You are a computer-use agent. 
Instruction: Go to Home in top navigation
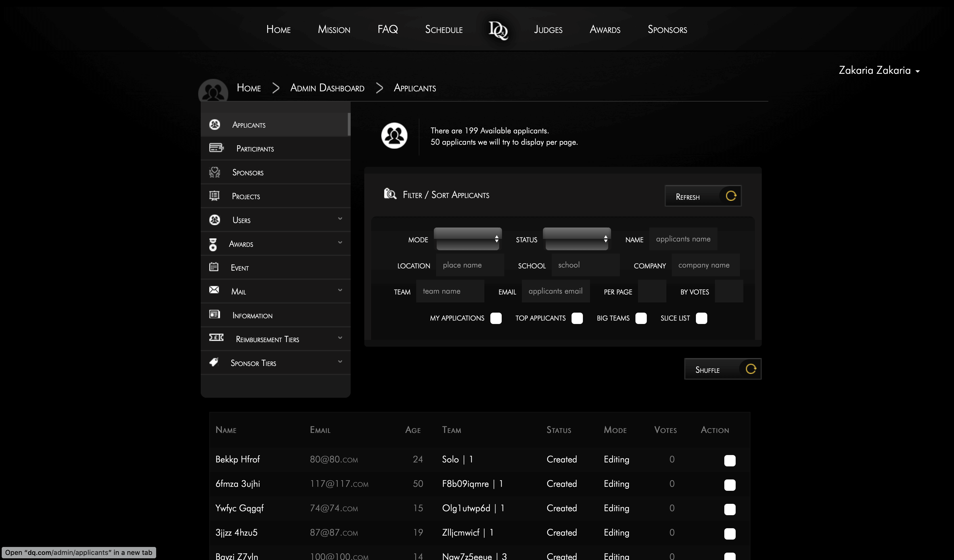[x=278, y=29]
